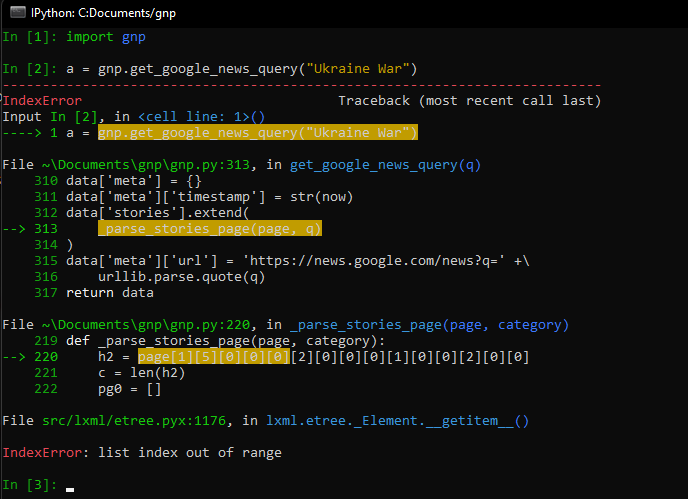Click the red 'IndexError' header above the traceback
This screenshot has width=688, height=499.
[42, 101]
